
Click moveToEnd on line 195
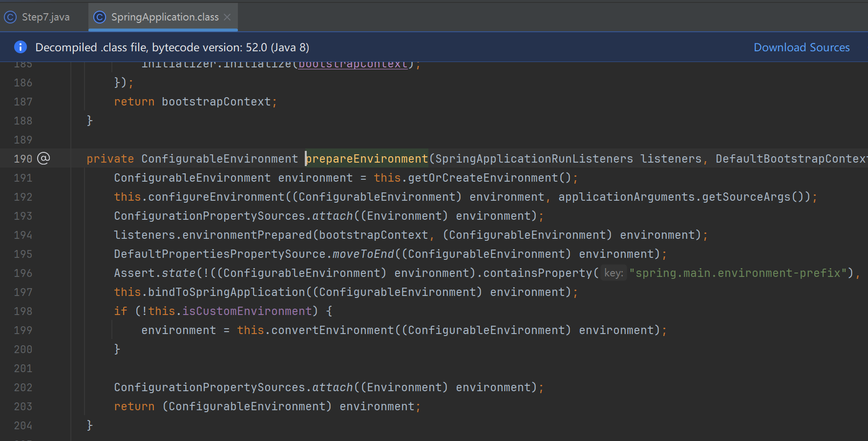coord(363,254)
